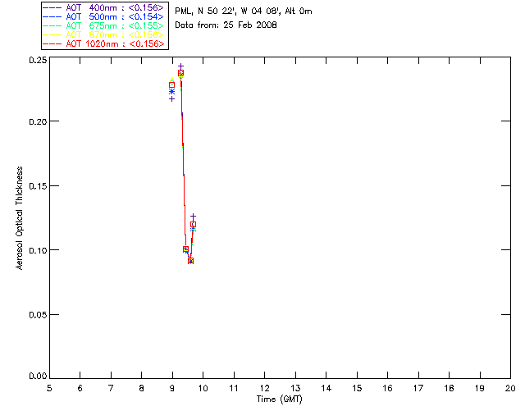Click the x-axis tick label 8

coord(142,388)
